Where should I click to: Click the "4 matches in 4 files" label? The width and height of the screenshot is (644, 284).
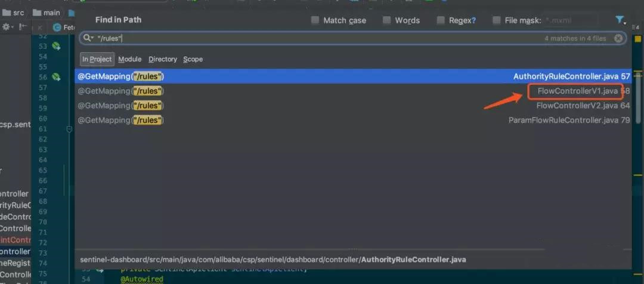coord(575,38)
